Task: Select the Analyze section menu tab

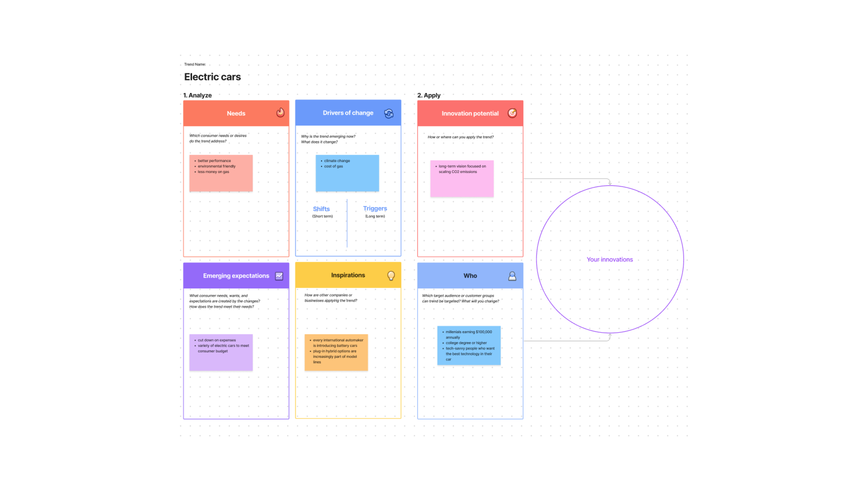Action: point(197,96)
